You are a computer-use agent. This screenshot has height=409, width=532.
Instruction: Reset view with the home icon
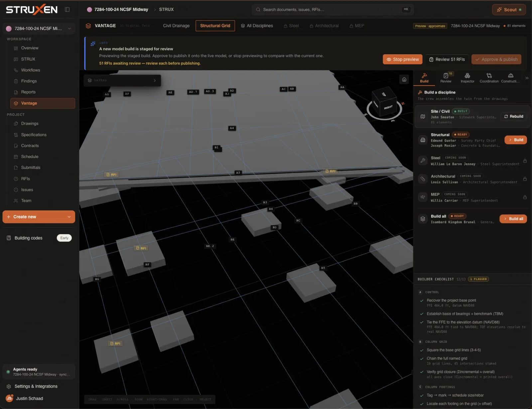[404, 79]
